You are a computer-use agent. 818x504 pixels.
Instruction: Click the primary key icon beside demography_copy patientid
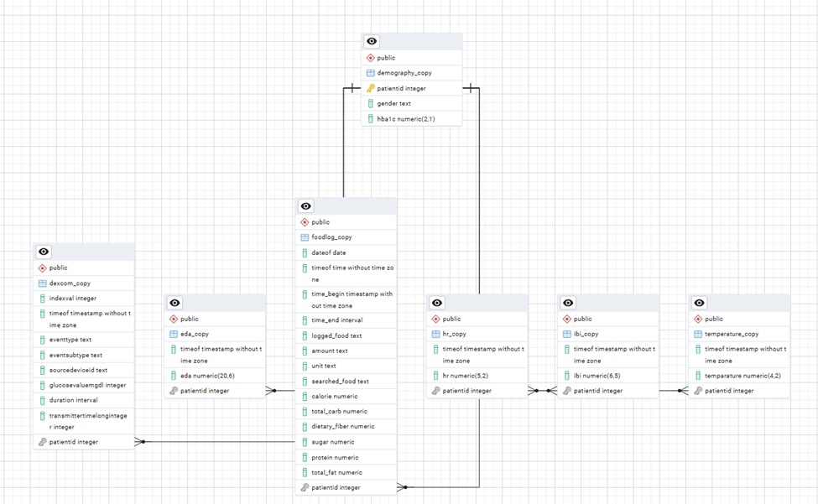(x=370, y=88)
